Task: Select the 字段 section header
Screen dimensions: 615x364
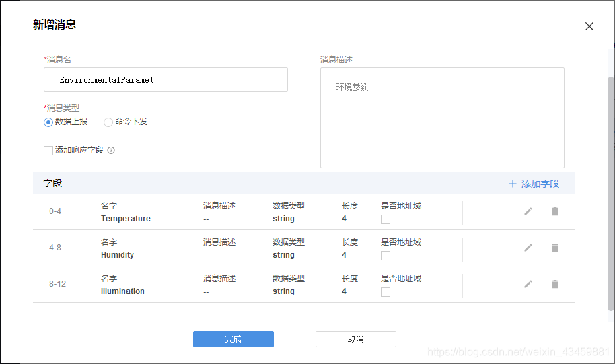Action: pos(52,183)
